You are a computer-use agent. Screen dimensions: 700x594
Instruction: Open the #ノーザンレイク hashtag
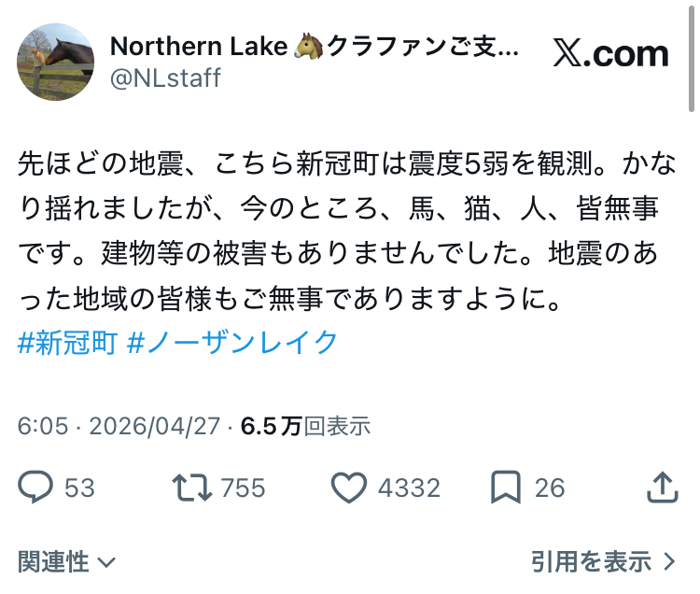click(x=231, y=343)
